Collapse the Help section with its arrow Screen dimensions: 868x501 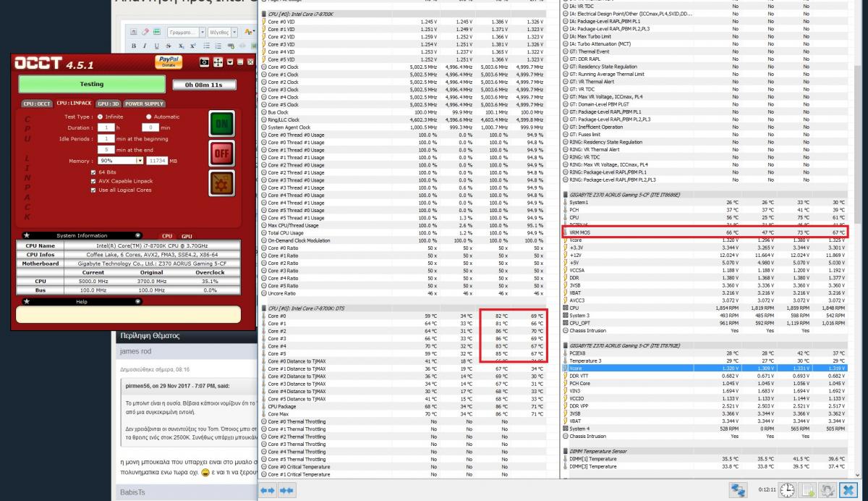138,301
